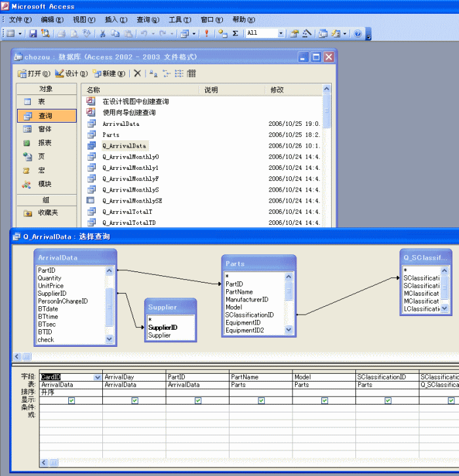Open the Query Type dropdown arrow
The image size is (459, 476).
pos(194,33)
